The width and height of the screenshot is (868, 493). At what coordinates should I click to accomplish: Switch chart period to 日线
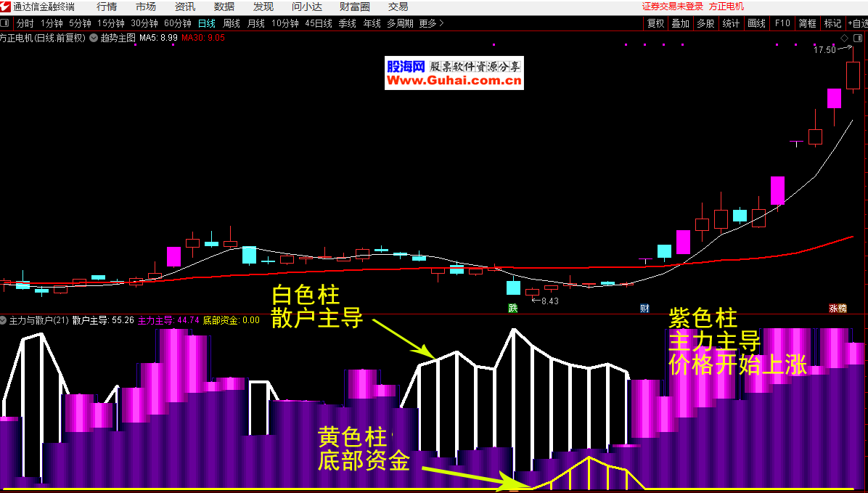[207, 23]
